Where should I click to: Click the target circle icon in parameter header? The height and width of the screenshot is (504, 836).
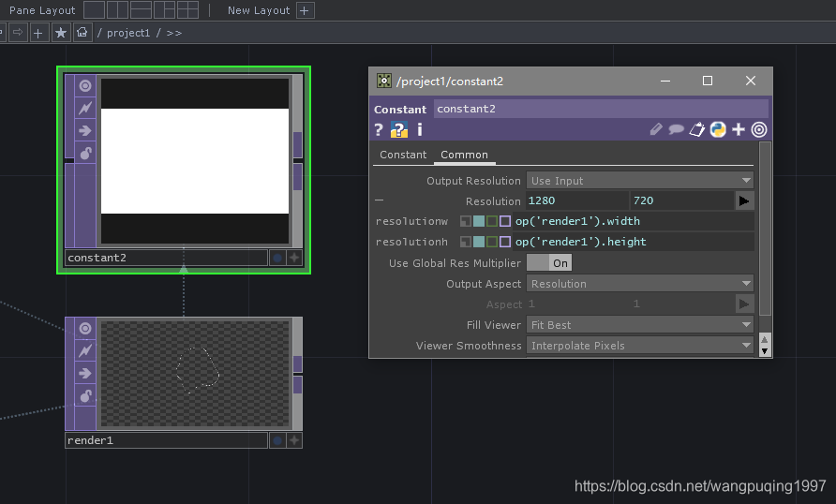[759, 129]
